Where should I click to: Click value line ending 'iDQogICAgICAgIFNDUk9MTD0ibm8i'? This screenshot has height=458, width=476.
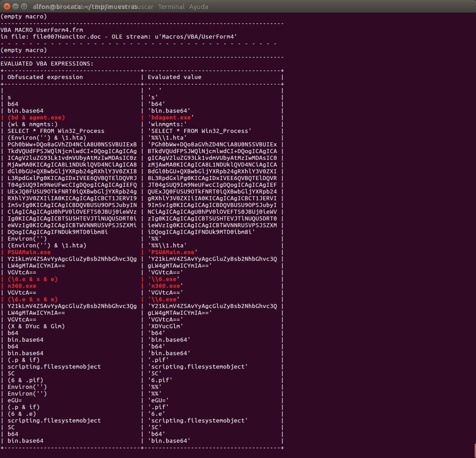click(x=201, y=232)
